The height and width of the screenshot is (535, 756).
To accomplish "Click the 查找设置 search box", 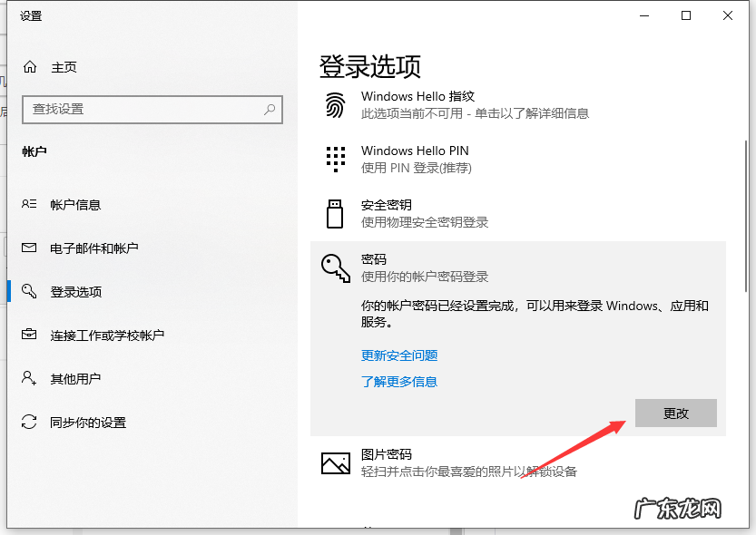I will (152, 110).
